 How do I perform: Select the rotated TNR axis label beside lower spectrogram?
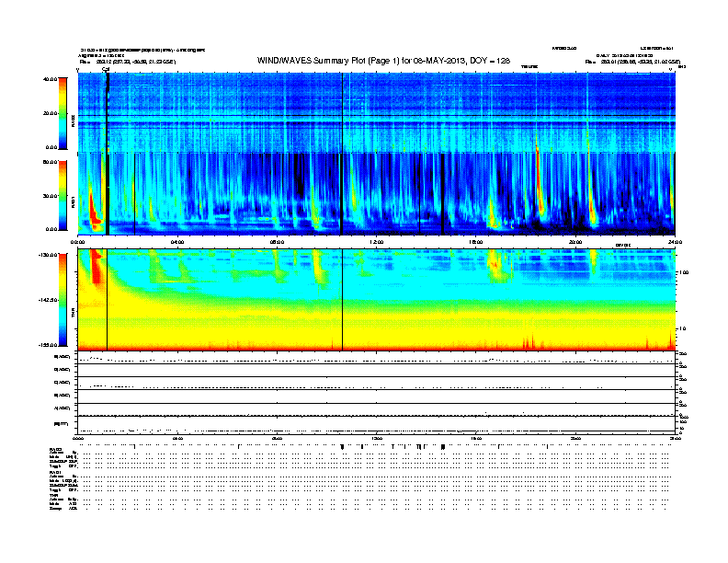click(x=73, y=314)
